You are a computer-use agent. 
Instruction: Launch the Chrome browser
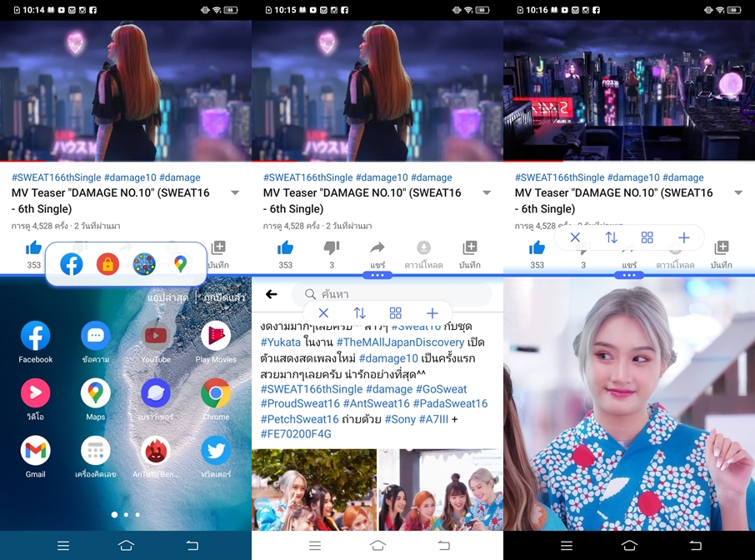point(216,393)
